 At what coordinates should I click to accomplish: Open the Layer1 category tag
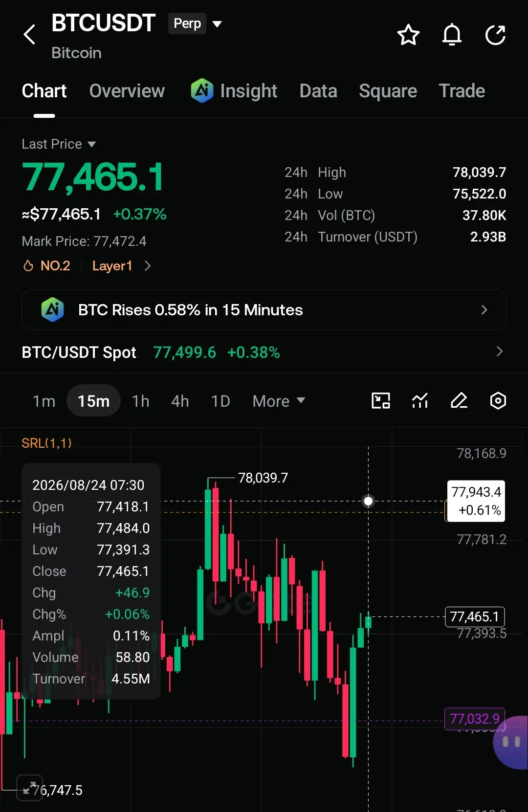pyautogui.click(x=112, y=266)
